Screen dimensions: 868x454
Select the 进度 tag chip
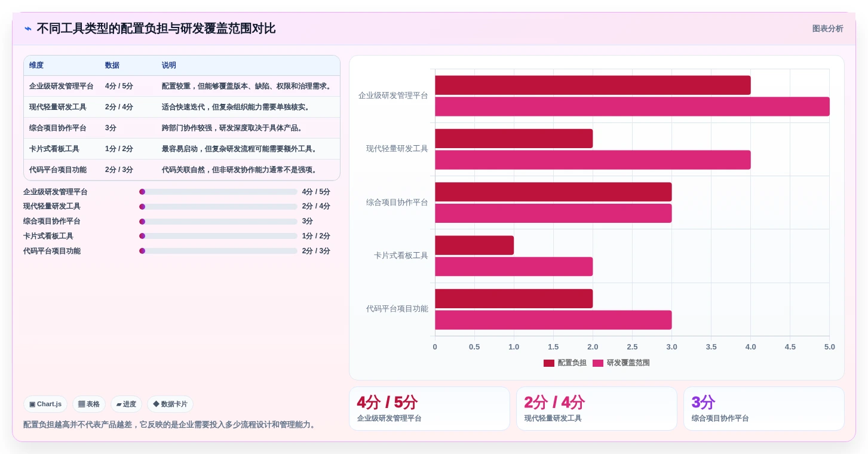point(126,404)
